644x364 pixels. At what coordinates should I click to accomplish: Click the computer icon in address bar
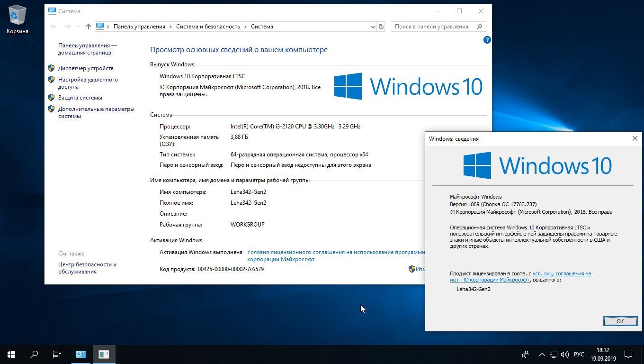click(x=100, y=27)
